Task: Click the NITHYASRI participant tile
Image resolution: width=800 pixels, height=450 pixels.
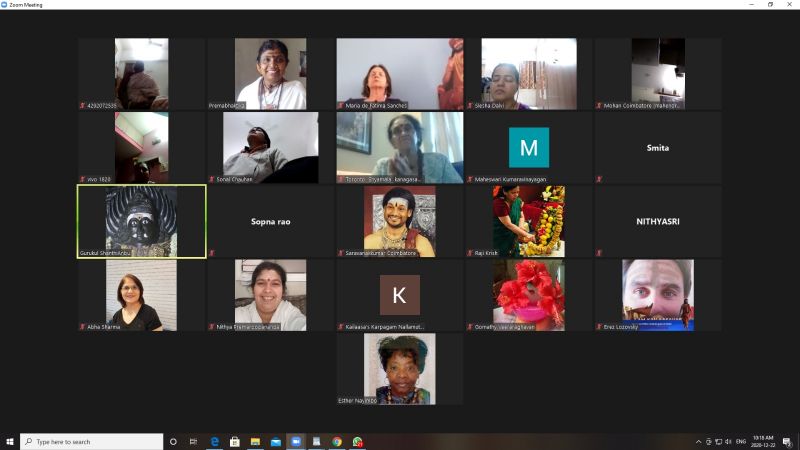Action: point(657,221)
